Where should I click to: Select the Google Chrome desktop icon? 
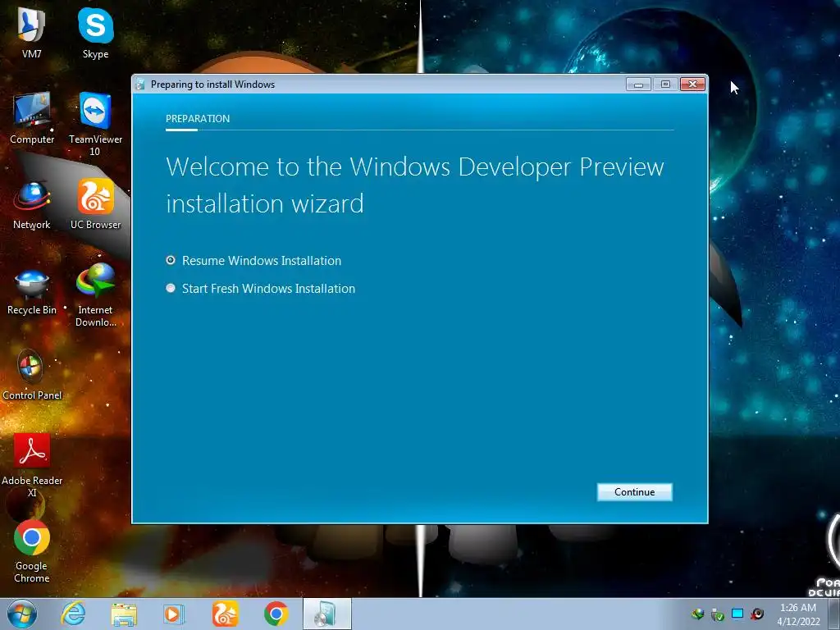tap(32, 552)
